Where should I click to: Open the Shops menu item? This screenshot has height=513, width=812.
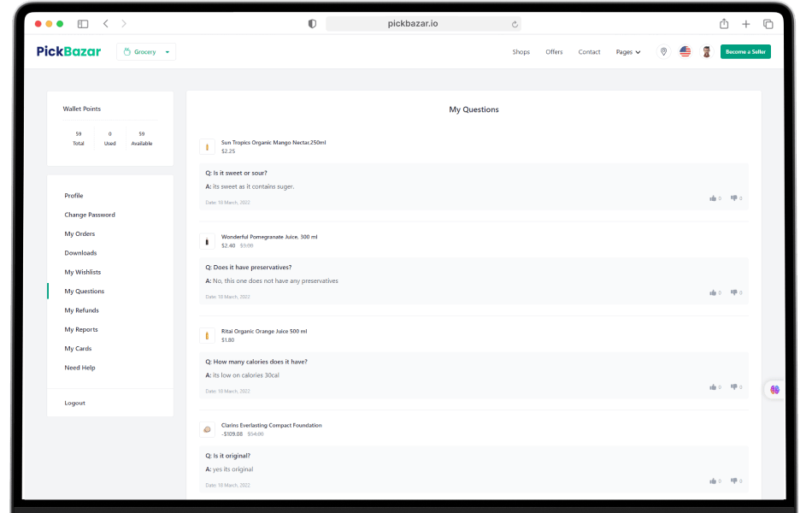[x=521, y=52]
